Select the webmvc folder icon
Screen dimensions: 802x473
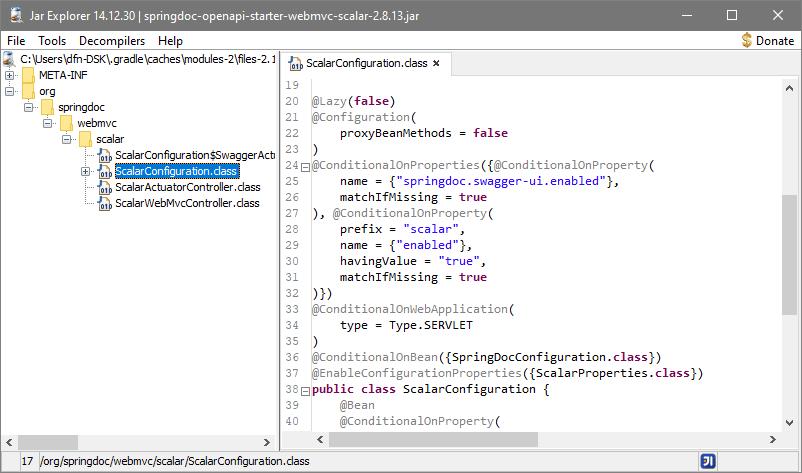point(66,123)
